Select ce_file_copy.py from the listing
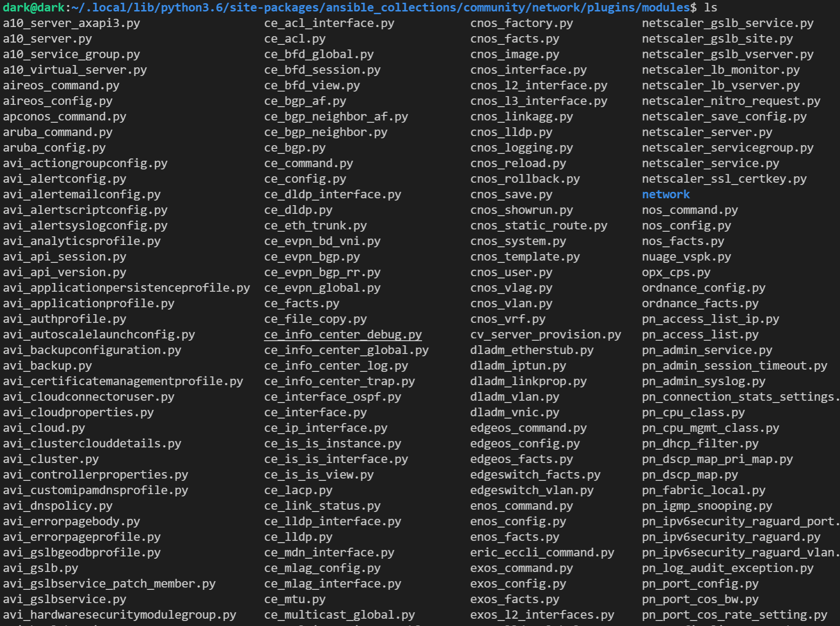Screen dimensions: 840x626 315,319
